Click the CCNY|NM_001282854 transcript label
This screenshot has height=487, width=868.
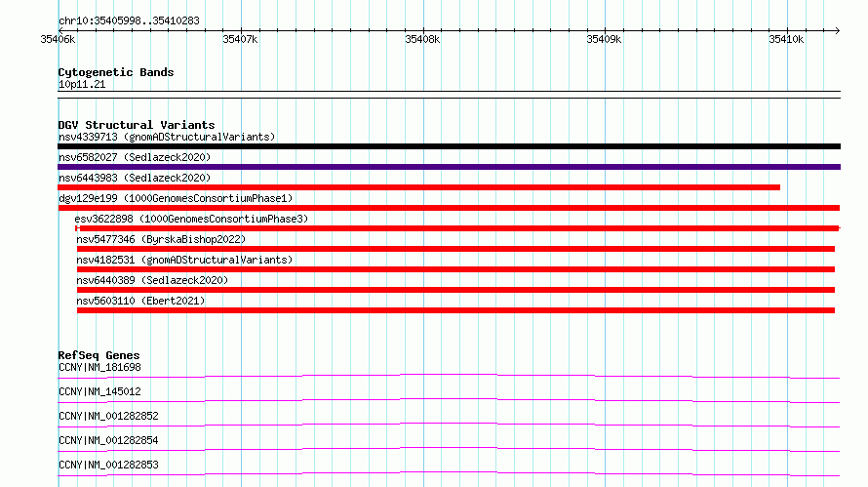pyautogui.click(x=108, y=440)
